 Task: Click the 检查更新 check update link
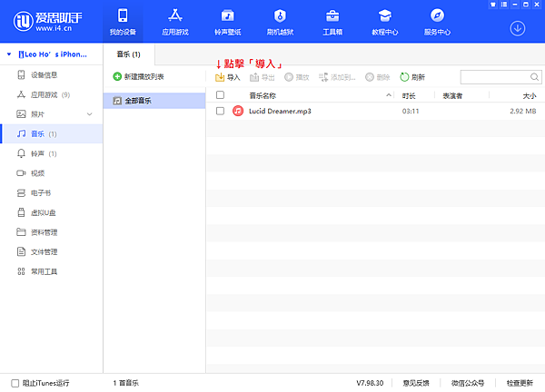tap(520, 383)
